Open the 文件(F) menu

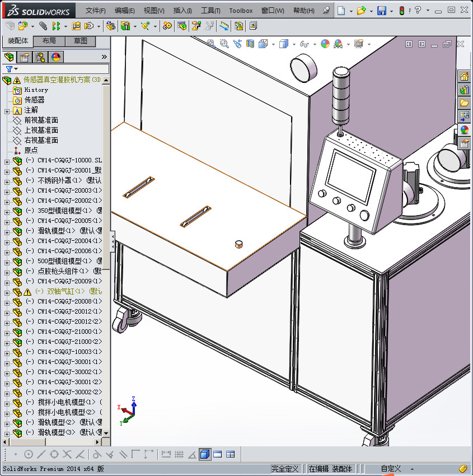pyautogui.click(x=95, y=11)
